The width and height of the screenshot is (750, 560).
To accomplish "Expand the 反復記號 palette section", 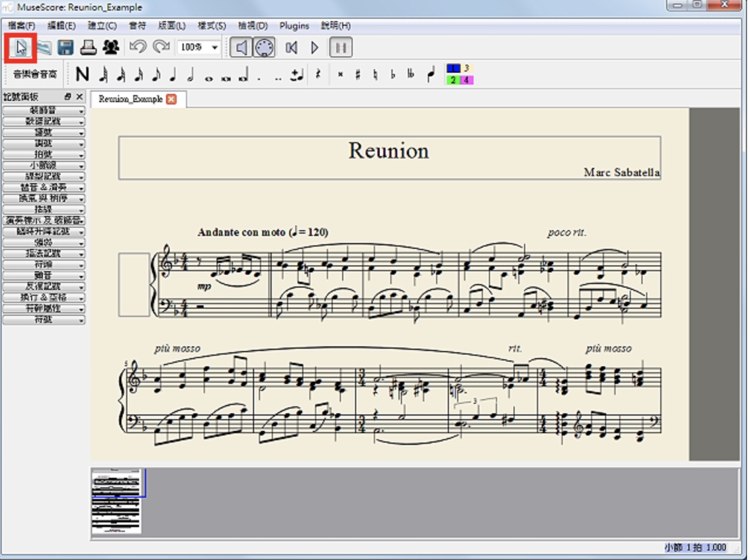I will (x=44, y=286).
